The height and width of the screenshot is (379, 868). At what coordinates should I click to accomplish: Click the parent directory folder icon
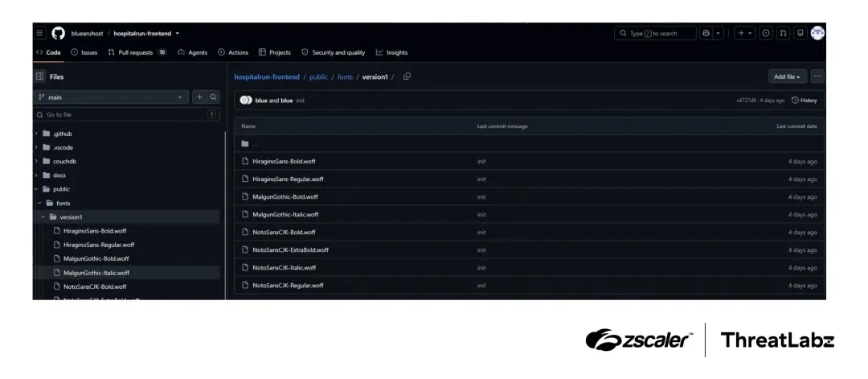[244, 143]
